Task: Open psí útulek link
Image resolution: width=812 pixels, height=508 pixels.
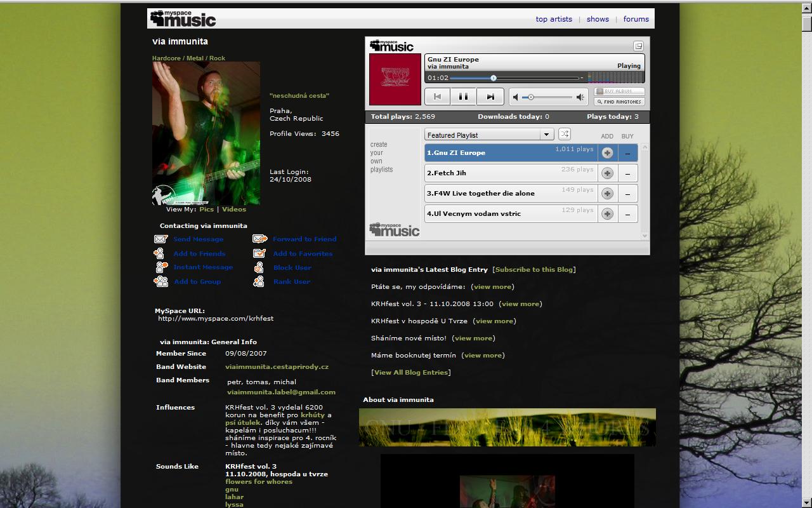Action: 242,422
